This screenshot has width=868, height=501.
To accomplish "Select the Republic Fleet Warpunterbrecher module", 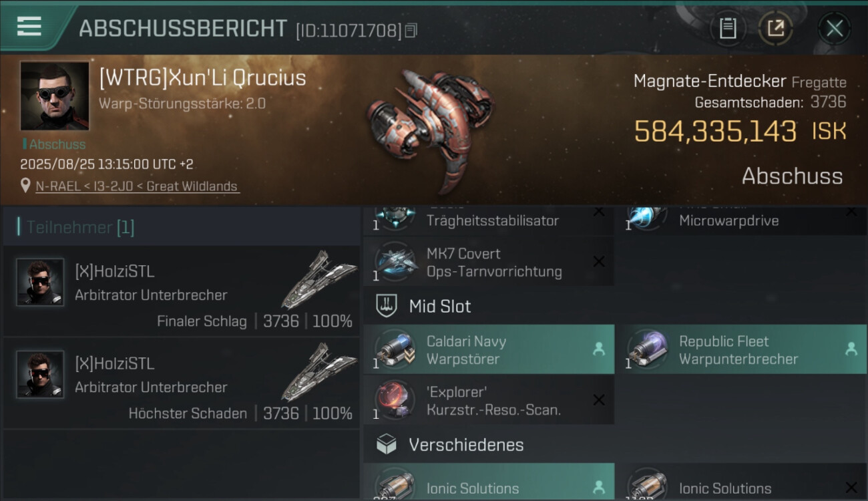I will pyautogui.click(x=741, y=349).
